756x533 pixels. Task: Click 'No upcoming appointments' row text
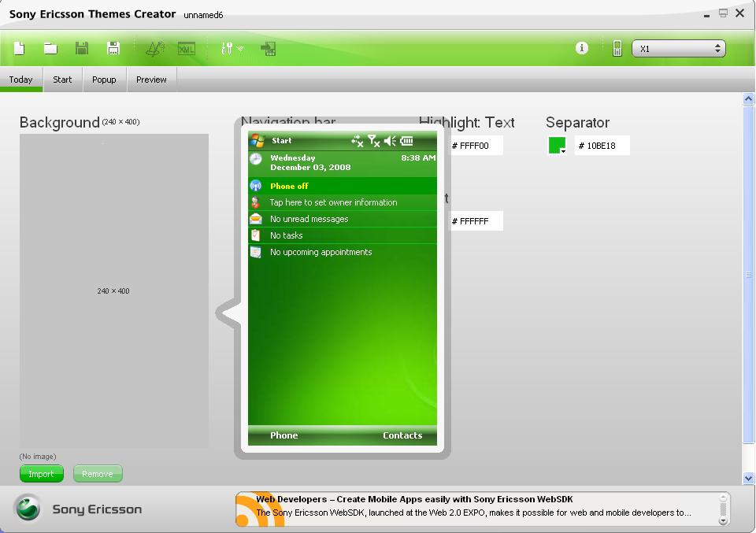[321, 252]
